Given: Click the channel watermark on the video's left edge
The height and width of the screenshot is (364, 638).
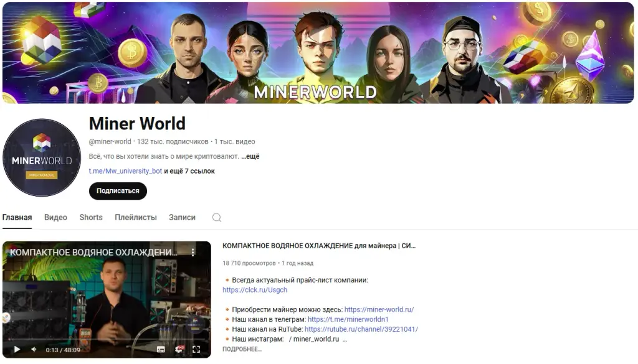Looking at the screenshot, I should point(6,318).
